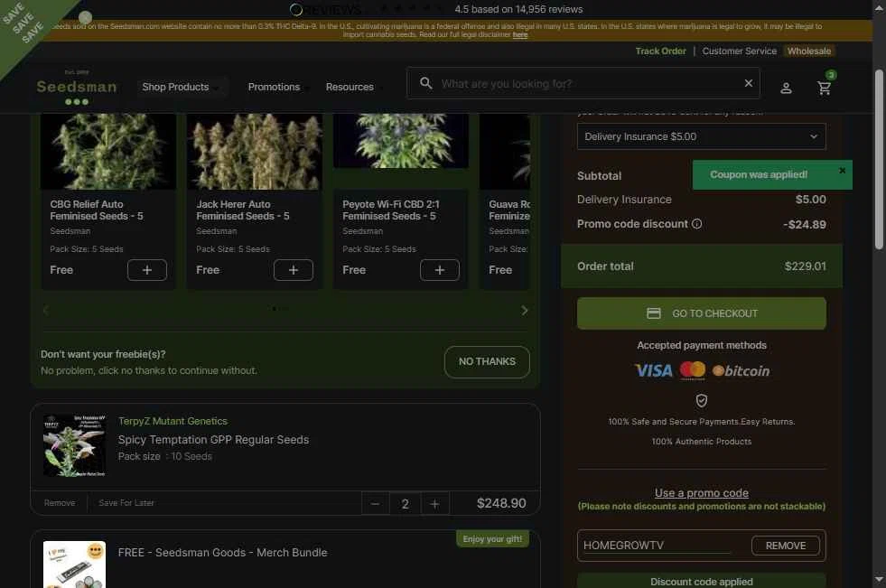Click GO TO CHECKOUT button
The width and height of the screenshot is (886, 588).
[701, 313]
